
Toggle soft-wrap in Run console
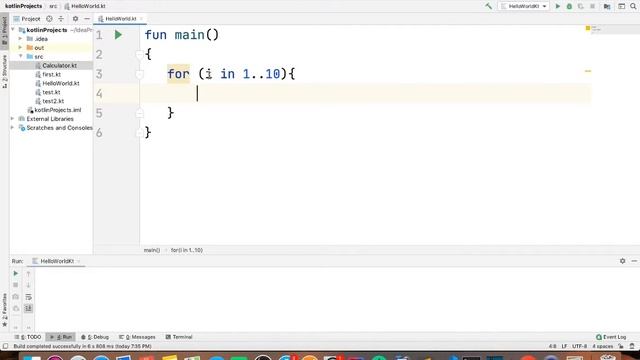click(x=28, y=297)
